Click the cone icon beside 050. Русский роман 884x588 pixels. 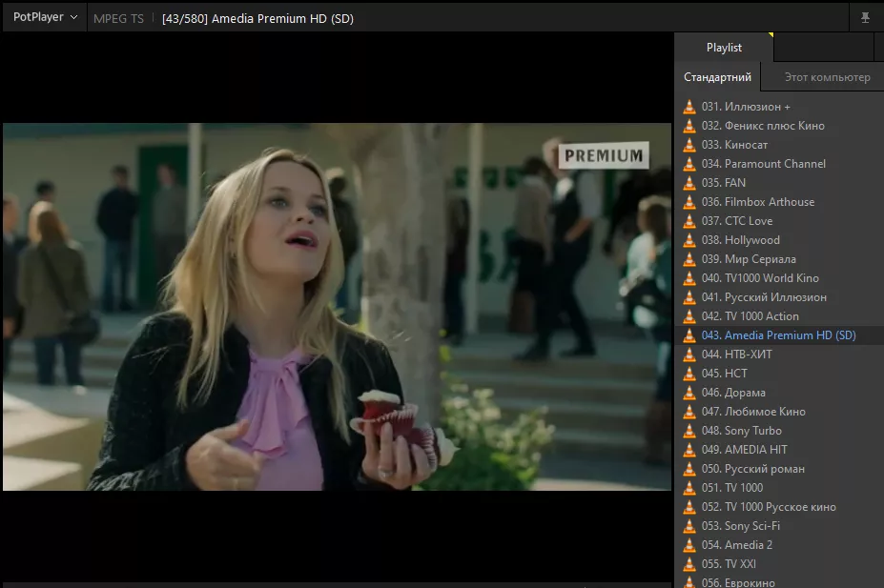point(689,469)
